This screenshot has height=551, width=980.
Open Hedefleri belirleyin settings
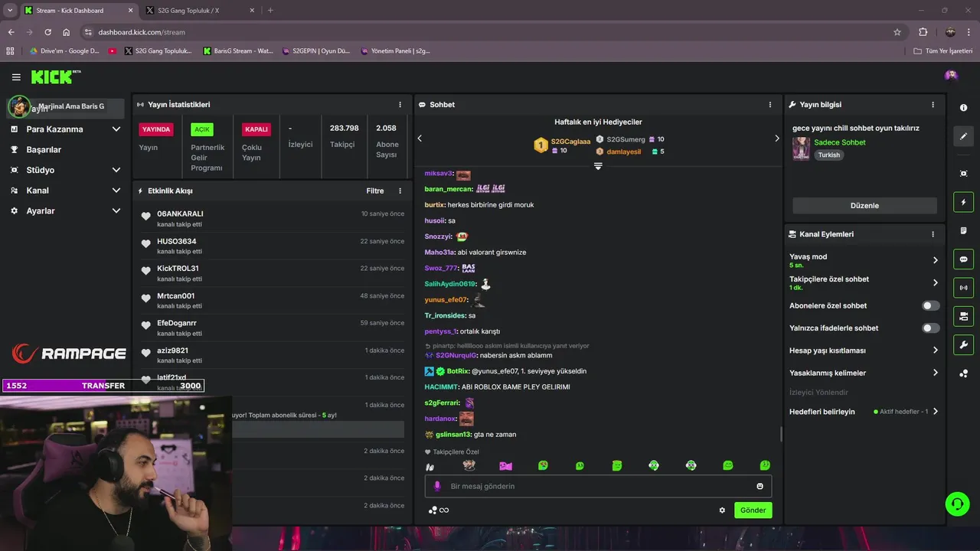864,412
